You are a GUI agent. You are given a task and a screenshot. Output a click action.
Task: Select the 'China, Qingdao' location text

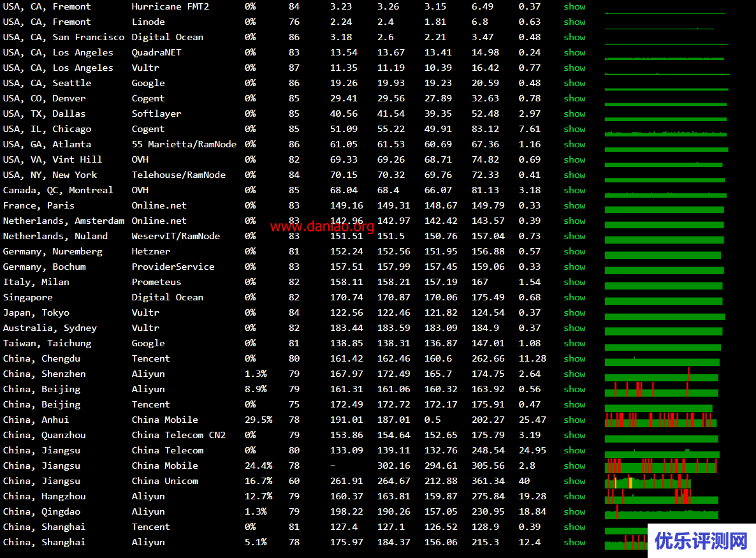tap(42, 511)
